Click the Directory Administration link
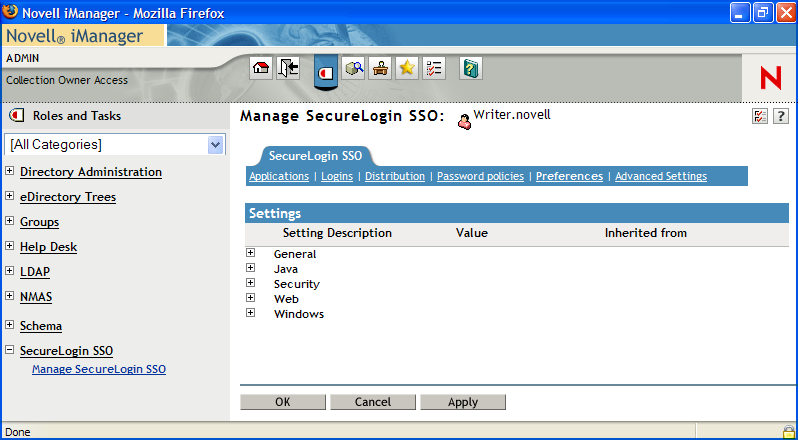798x440 pixels. [91, 172]
